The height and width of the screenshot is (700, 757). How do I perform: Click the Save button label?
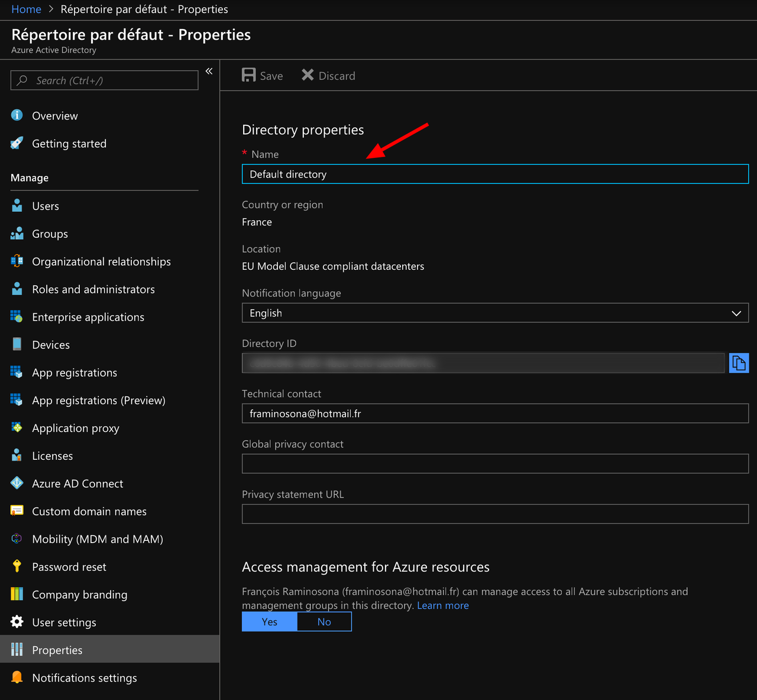coord(271,76)
